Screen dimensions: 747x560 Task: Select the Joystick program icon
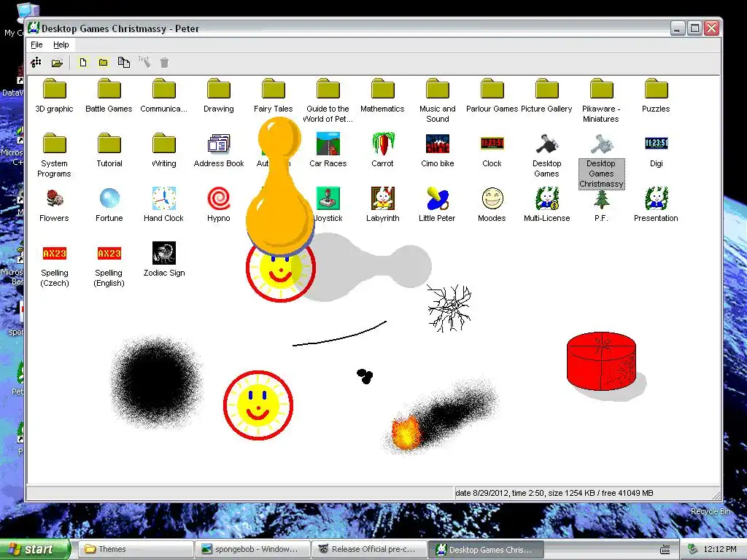click(328, 198)
